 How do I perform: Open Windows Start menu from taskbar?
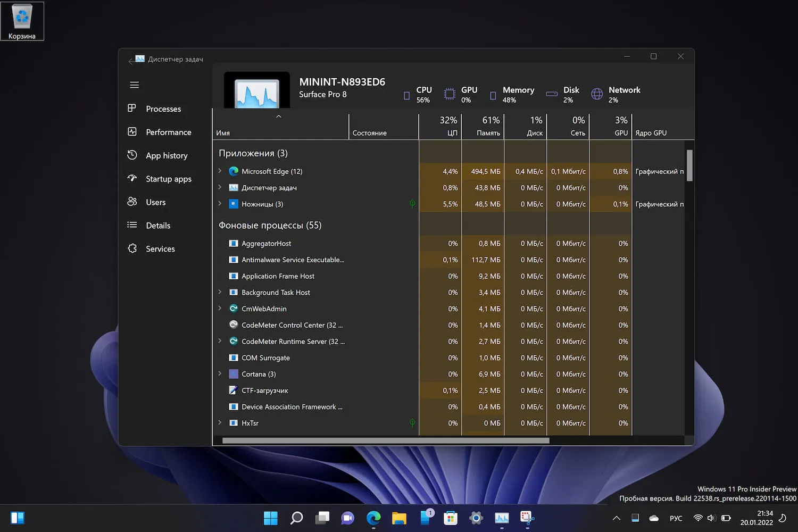(x=270, y=518)
